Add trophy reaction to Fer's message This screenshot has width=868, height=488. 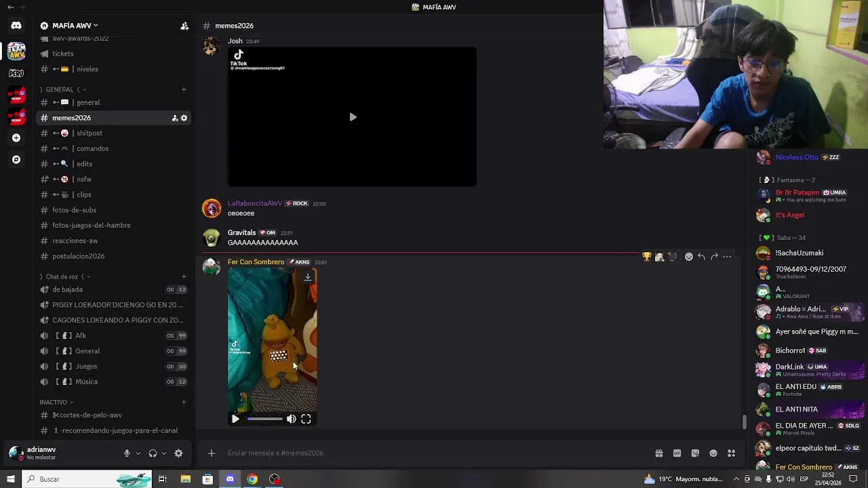pos(647,257)
